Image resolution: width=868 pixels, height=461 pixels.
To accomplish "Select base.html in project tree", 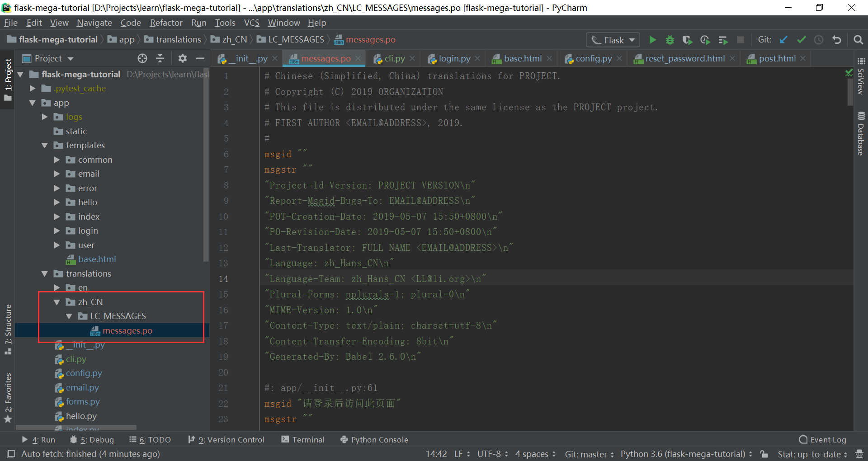I will [97, 259].
